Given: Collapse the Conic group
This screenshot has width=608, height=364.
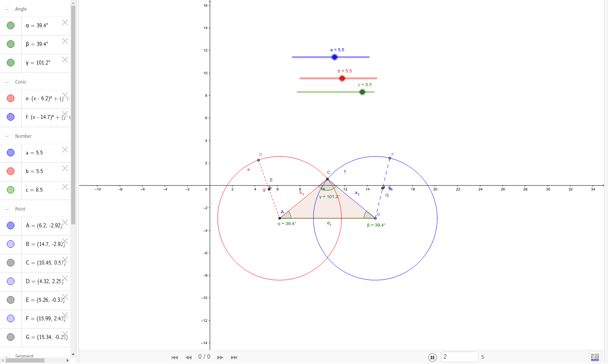Looking at the screenshot, I should 6,82.
